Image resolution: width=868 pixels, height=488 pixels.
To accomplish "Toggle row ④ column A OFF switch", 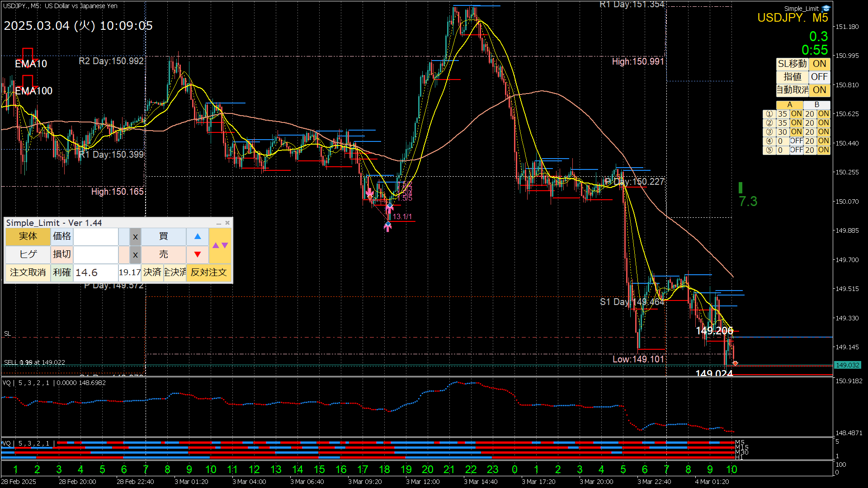I will pyautogui.click(x=796, y=141).
